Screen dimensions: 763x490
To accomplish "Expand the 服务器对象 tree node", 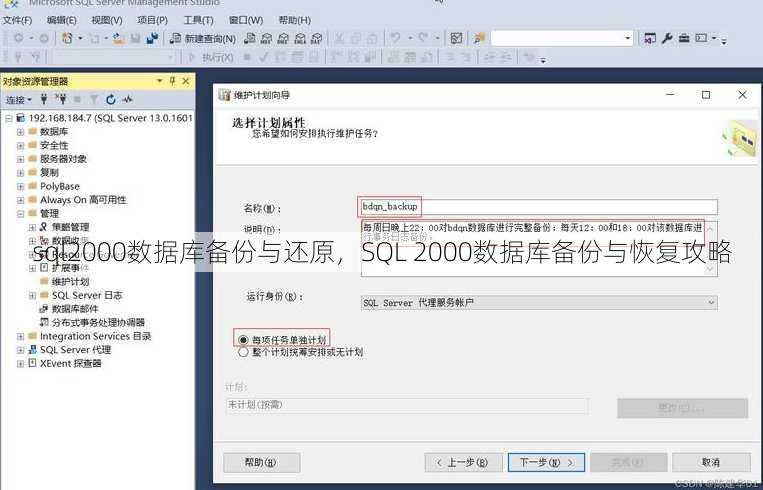I will pos(20,159).
